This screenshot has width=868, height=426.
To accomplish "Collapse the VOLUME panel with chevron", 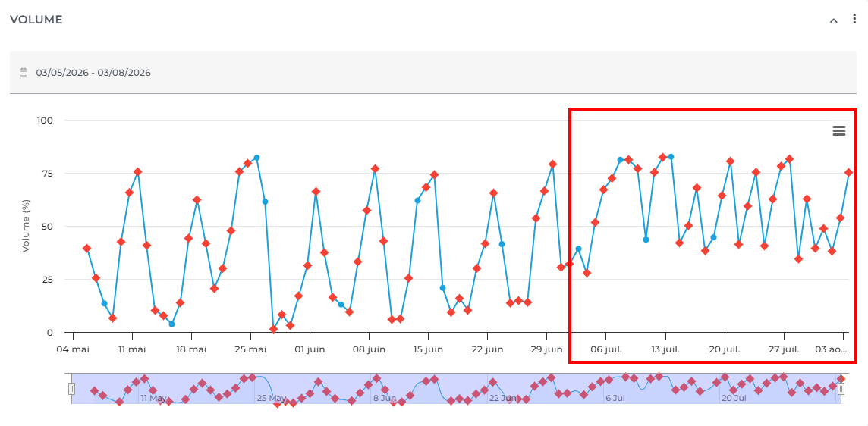I will (833, 20).
